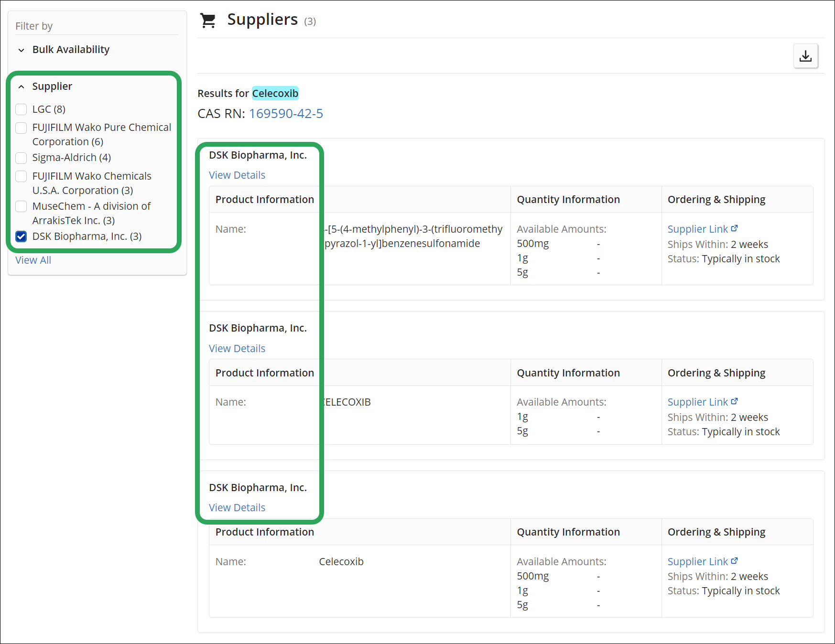The width and height of the screenshot is (835, 644).
Task: Click 500mg amount in third product card
Action: click(x=533, y=576)
